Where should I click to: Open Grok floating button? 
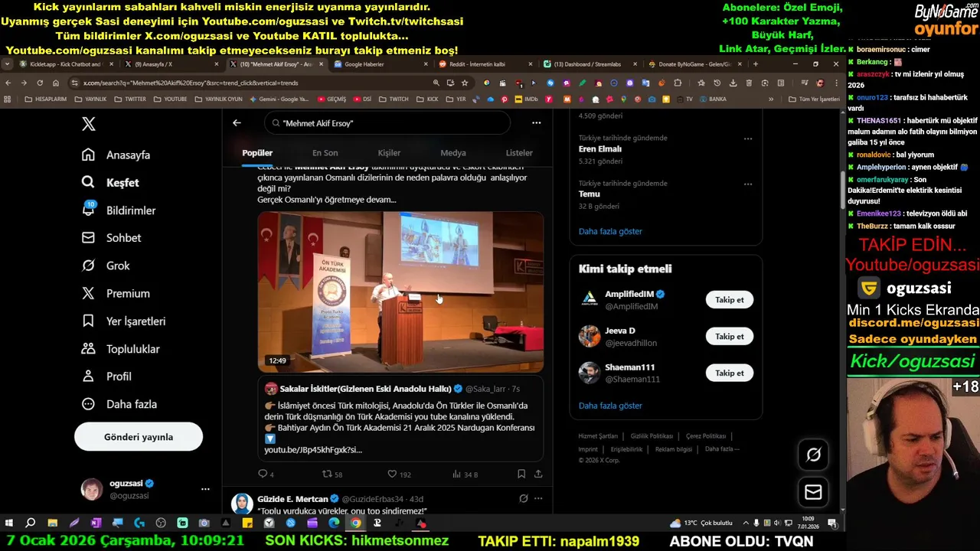pos(813,455)
